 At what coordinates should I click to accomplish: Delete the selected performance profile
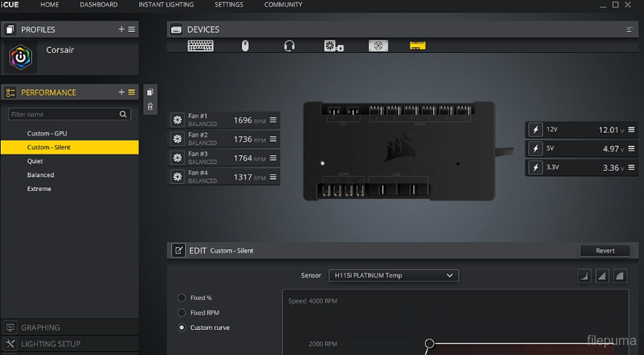(150, 106)
